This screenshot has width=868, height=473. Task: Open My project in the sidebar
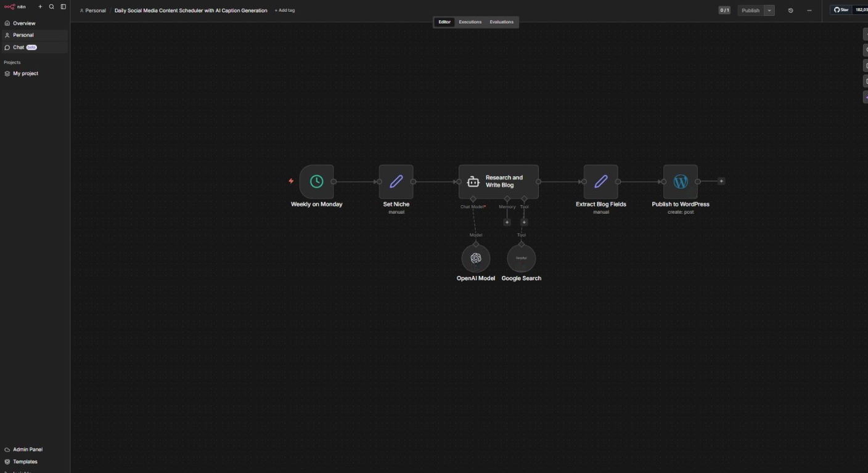click(25, 73)
